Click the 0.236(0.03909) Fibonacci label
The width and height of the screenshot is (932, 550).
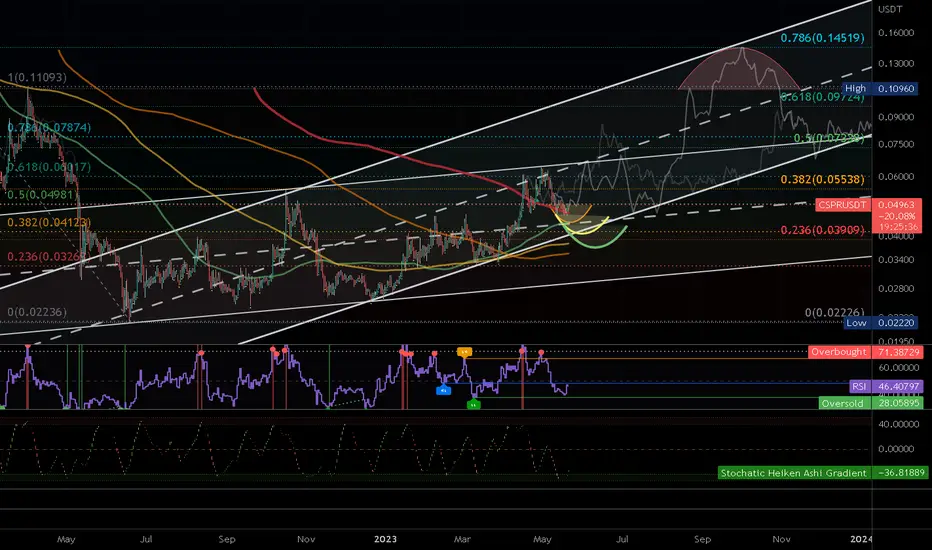pyautogui.click(x=823, y=230)
